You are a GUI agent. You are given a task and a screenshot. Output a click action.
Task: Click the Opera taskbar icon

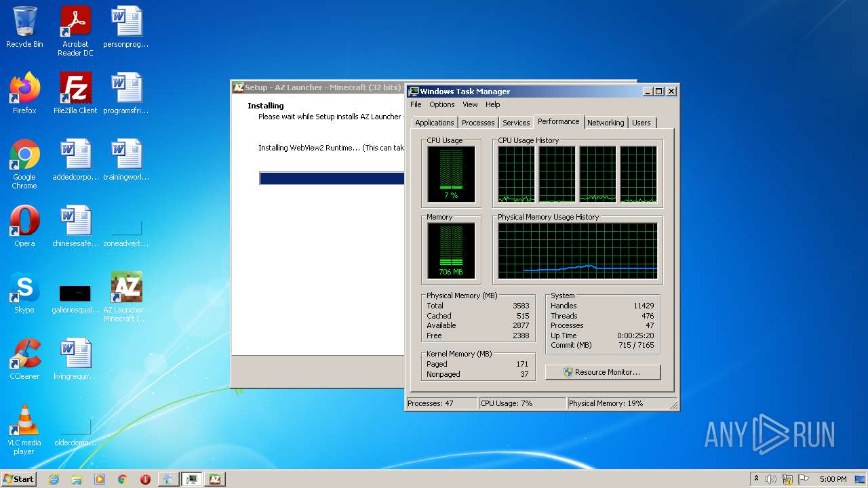point(145,479)
